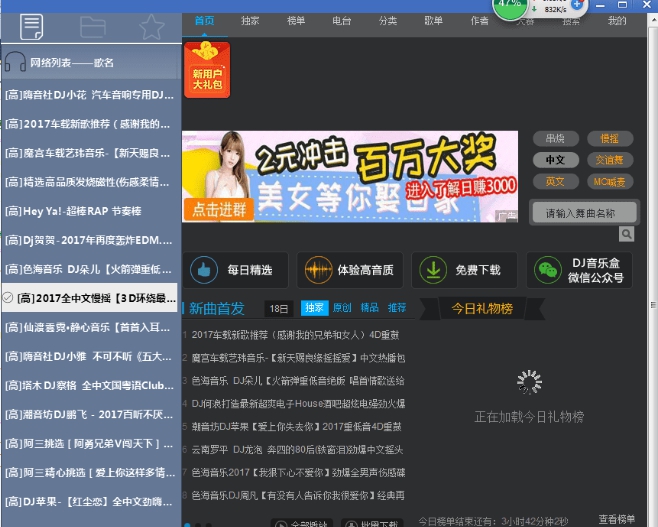This screenshot has height=527, width=658.
Task: Select the 慢摇 genre tag
Action: (x=610, y=138)
